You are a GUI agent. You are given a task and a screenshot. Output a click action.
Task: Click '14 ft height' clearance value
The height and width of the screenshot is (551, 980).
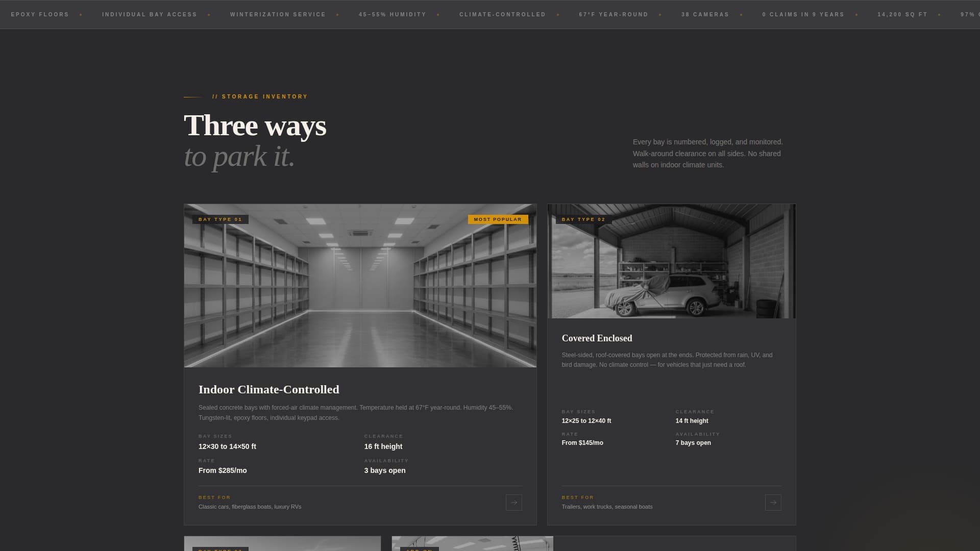pos(692,421)
